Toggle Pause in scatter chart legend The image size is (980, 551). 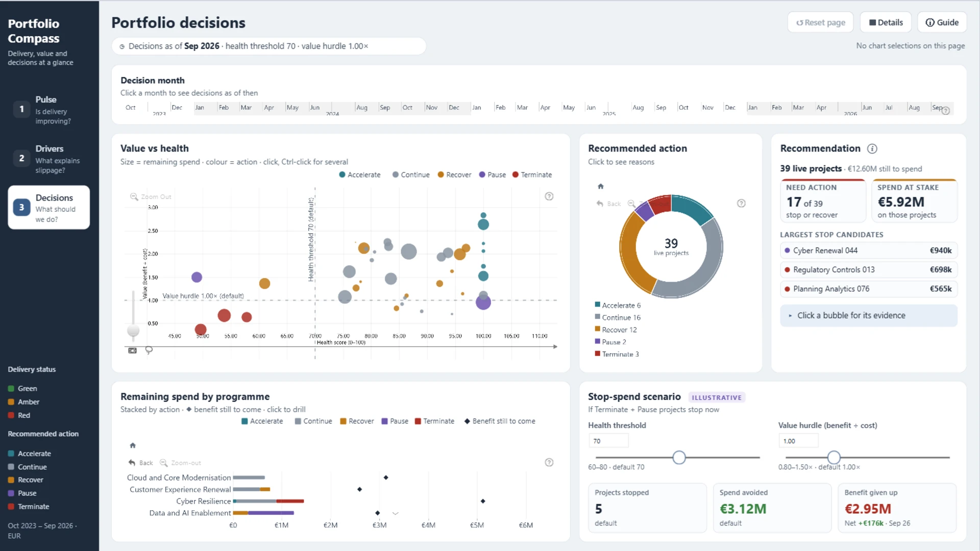pos(492,174)
